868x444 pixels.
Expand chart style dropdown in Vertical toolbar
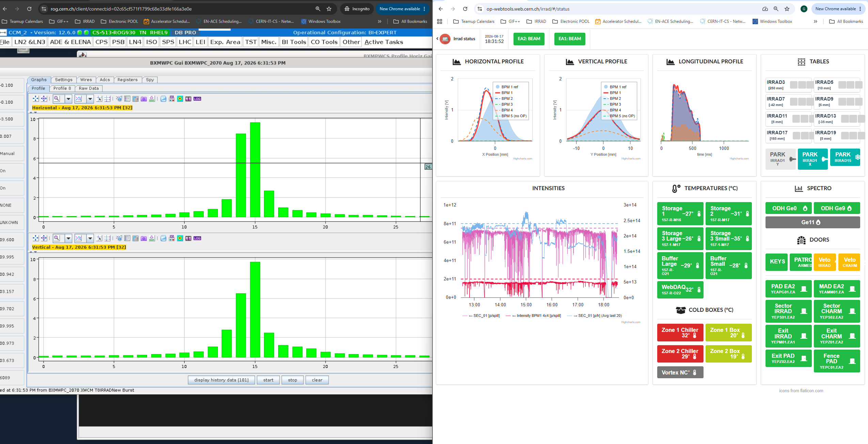[90, 238]
